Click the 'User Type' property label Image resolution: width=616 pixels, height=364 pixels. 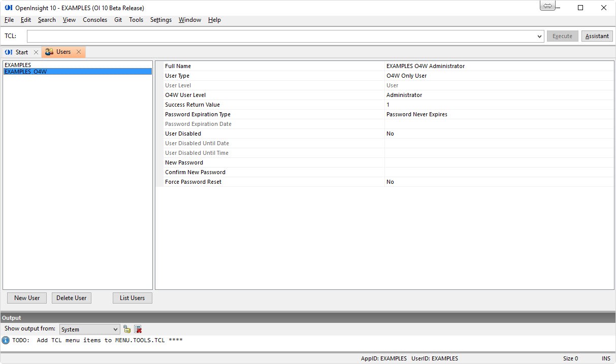tap(177, 76)
